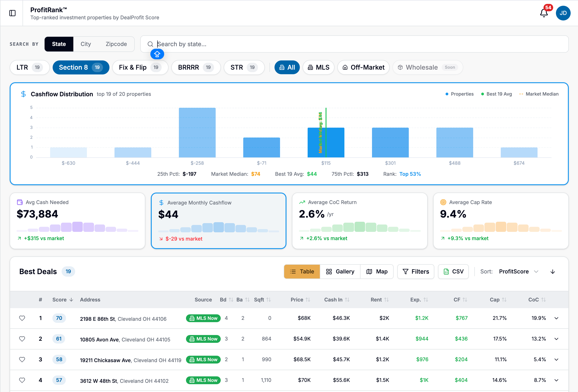Toggle the sidebar panel icon
The height and width of the screenshot is (392, 578).
coord(12,13)
